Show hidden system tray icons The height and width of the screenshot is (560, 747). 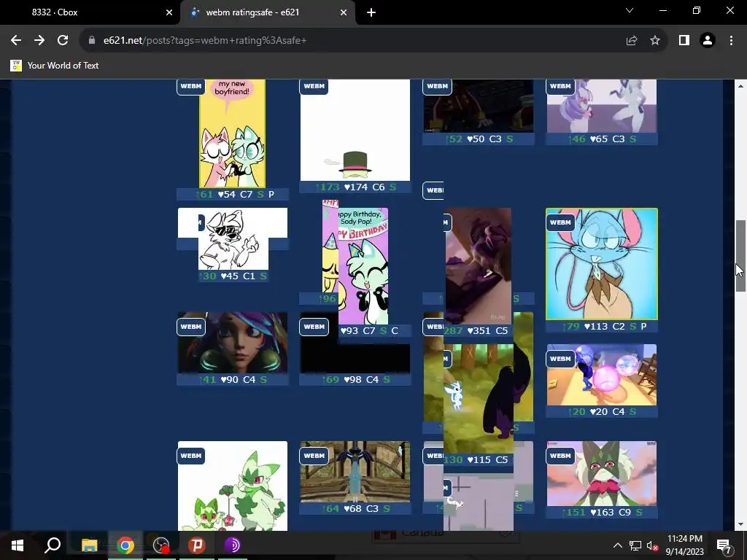pyautogui.click(x=617, y=545)
